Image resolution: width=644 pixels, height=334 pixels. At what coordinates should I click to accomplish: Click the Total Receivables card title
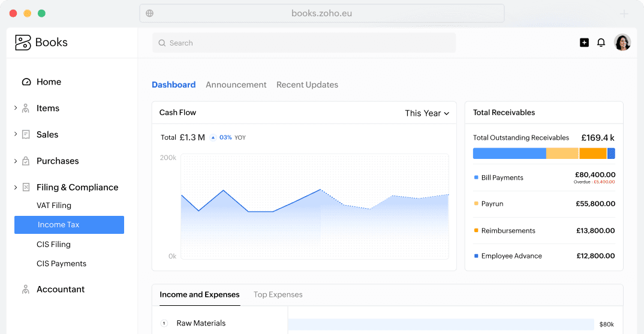click(x=504, y=113)
